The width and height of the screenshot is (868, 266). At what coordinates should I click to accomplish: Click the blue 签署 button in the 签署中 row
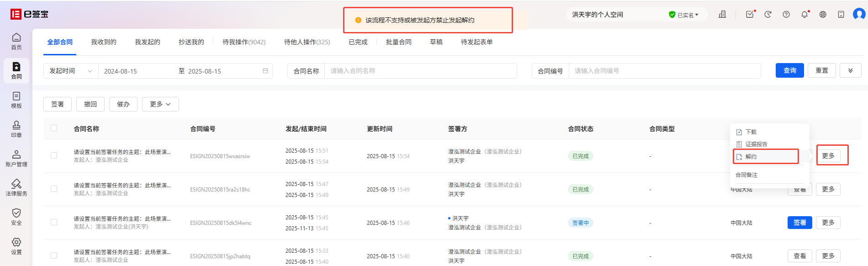pyautogui.click(x=799, y=223)
